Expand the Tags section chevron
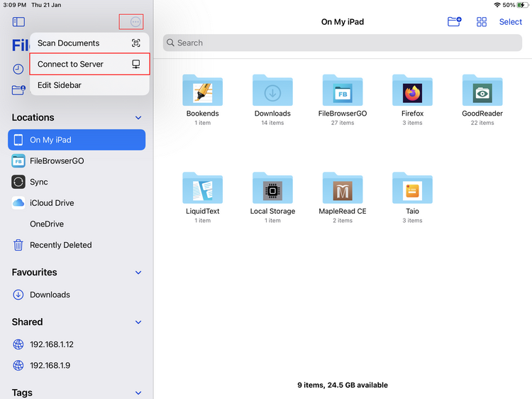The image size is (532, 399). tap(138, 393)
